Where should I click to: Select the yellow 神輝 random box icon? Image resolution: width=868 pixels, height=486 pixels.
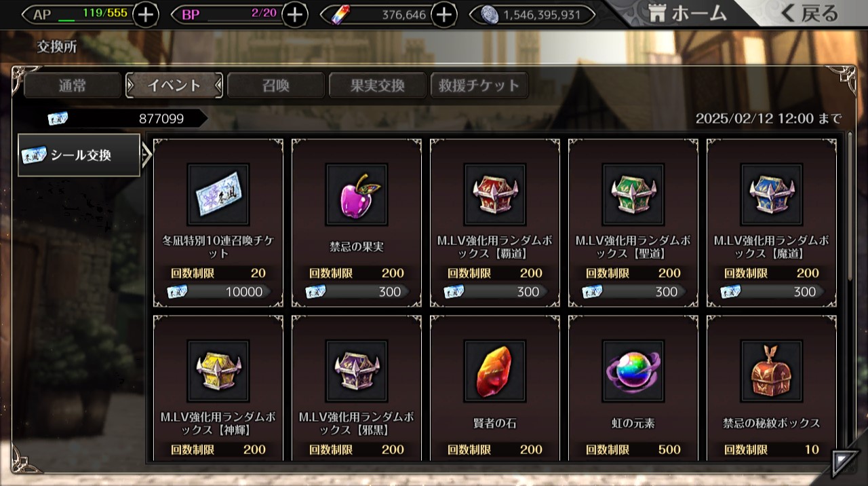[218, 371]
